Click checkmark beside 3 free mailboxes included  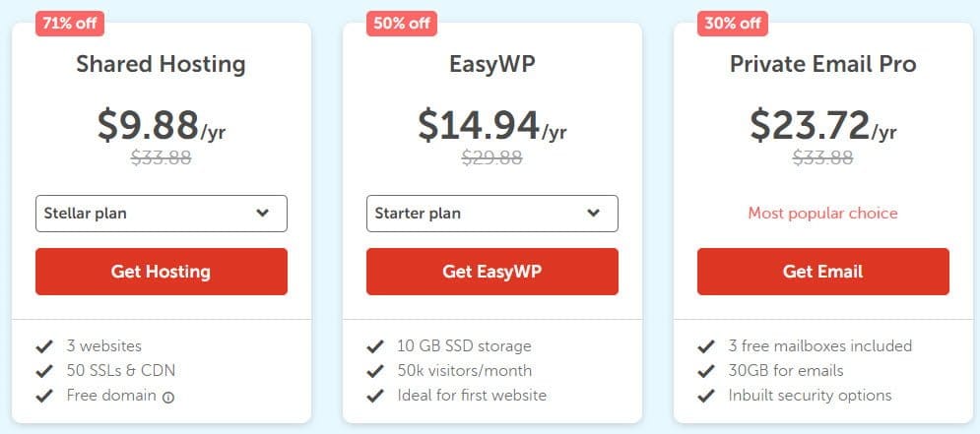coord(705,346)
